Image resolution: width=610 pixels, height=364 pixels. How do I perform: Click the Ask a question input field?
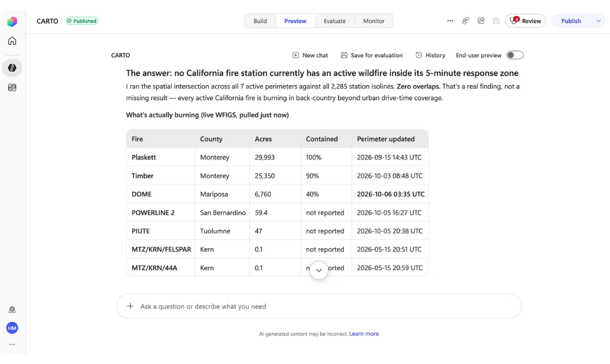click(319, 306)
